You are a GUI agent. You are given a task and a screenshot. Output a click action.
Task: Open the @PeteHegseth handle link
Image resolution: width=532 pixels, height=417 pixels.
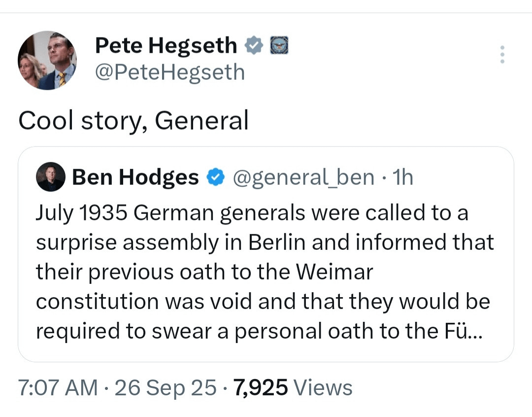169,72
